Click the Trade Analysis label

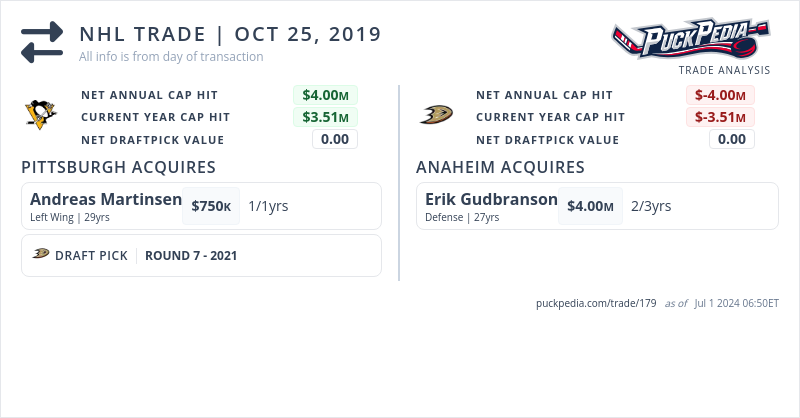[x=724, y=70]
